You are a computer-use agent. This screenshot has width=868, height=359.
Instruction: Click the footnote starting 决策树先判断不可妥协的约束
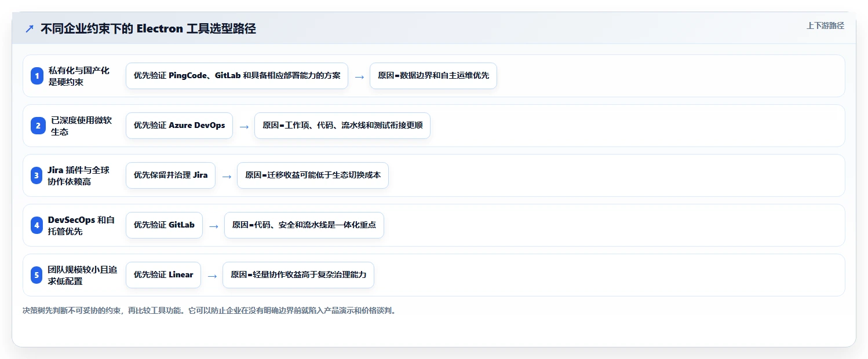[210, 310]
